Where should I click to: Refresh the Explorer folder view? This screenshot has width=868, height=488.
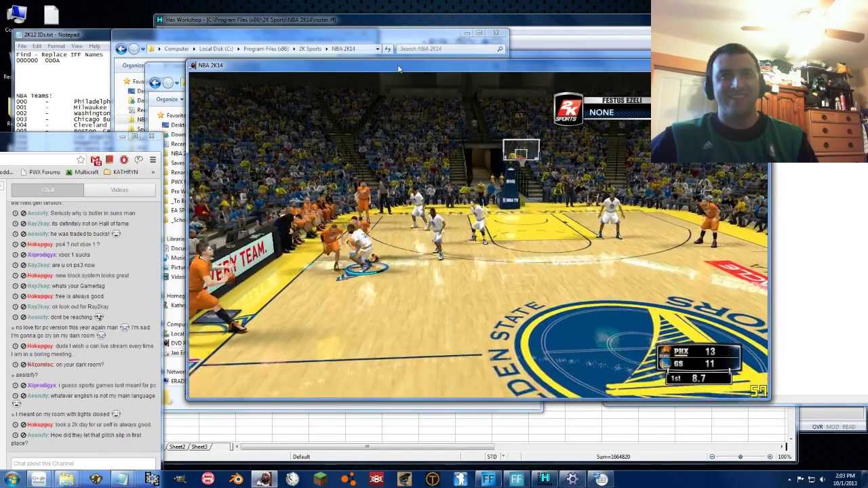(x=387, y=49)
